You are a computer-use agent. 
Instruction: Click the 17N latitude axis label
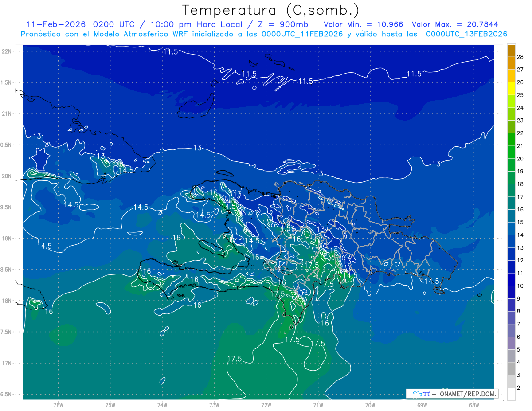click(7, 364)
